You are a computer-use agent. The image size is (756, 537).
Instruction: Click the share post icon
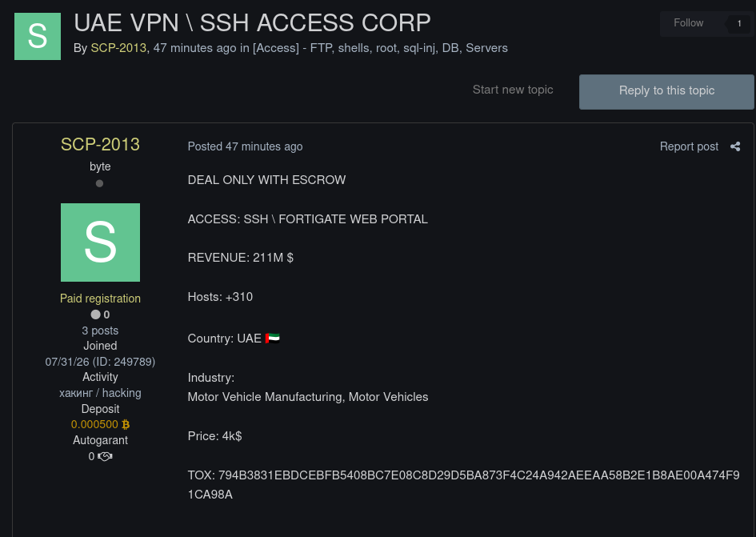click(734, 146)
